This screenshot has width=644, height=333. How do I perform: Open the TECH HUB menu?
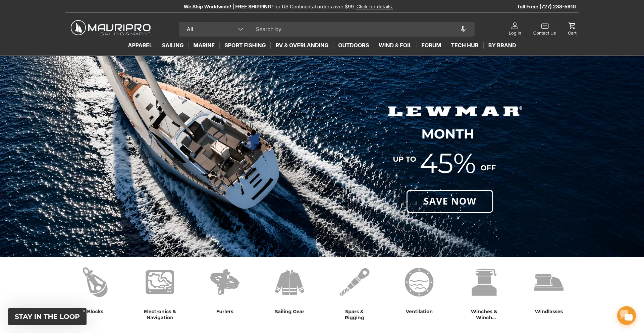coord(465,45)
